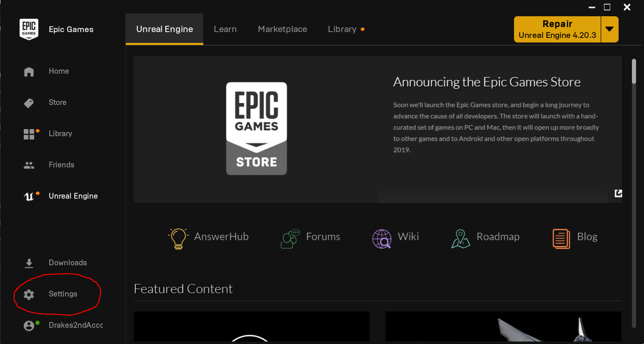Switch to the Library tab at top
The height and width of the screenshot is (344, 644).
click(342, 29)
